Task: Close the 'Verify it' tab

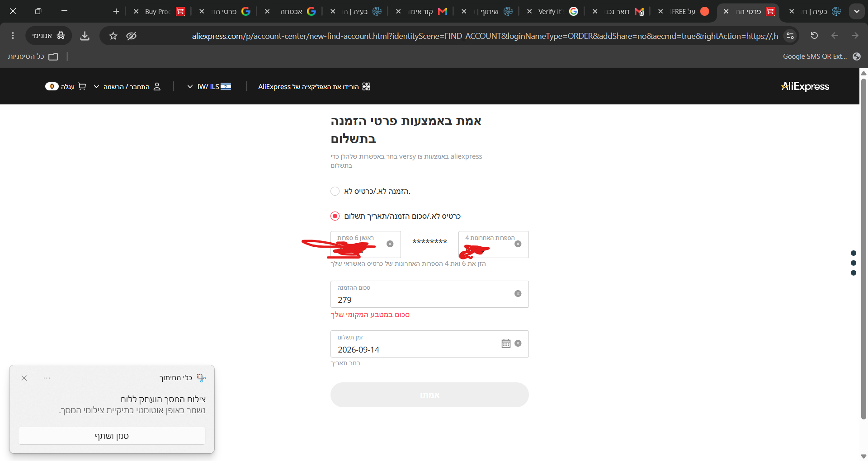Action: coord(529,11)
